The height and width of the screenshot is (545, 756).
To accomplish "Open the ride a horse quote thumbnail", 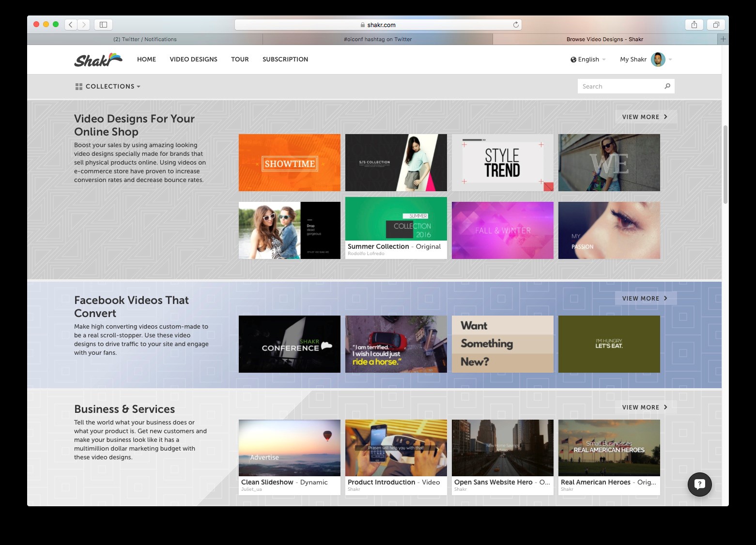I will 396,344.
